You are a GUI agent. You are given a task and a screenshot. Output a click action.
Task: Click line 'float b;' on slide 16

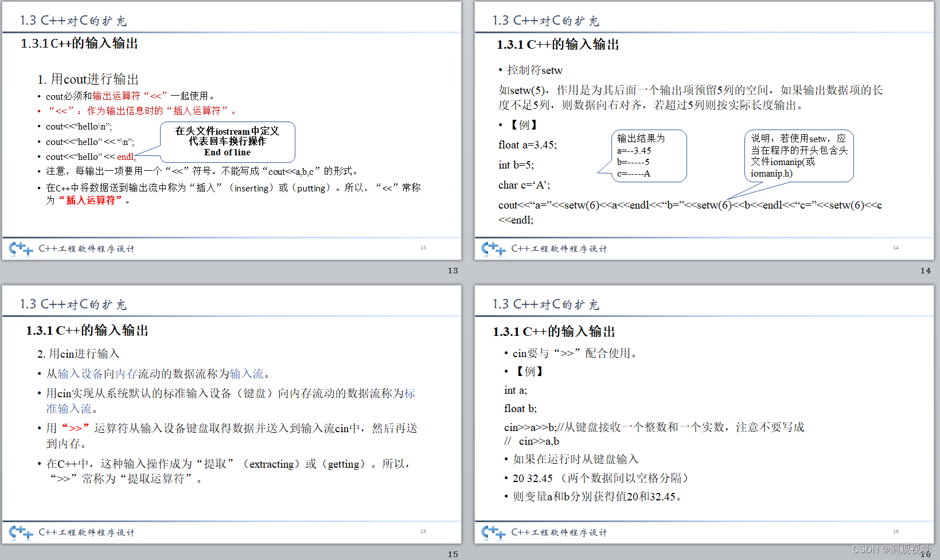click(521, 409)
